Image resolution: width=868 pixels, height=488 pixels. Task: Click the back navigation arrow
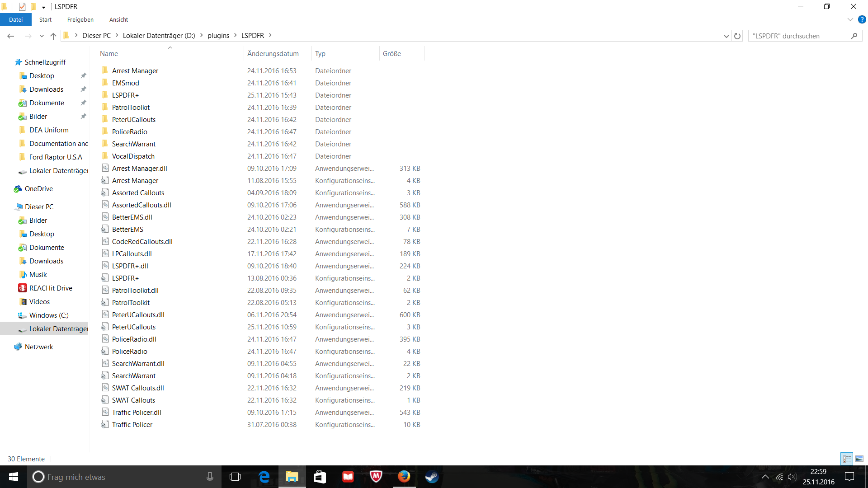click(11, 36)
